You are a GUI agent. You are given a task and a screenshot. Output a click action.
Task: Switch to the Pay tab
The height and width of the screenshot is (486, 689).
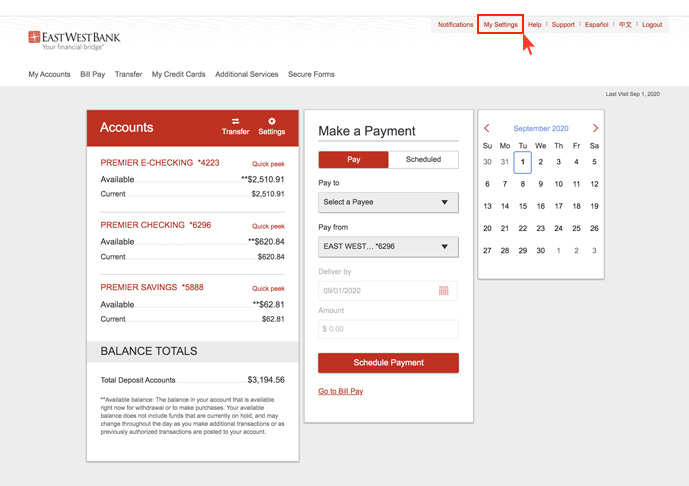click(353, 160)
